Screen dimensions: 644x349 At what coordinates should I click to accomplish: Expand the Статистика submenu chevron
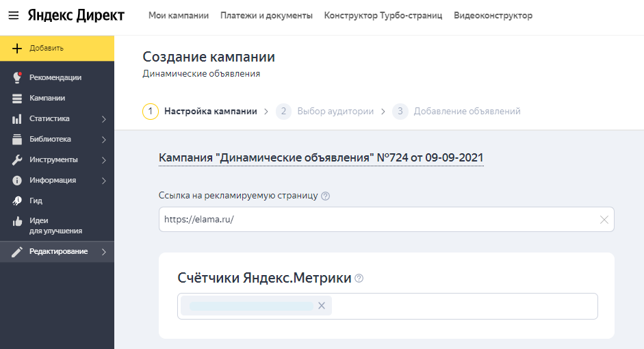coord(104,119)
